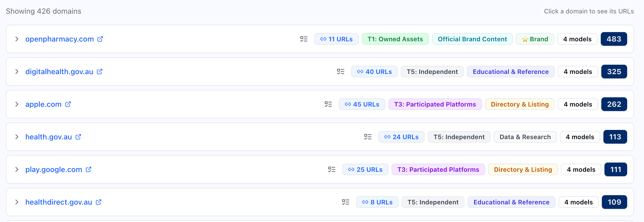Click Directory & Listing tag in apple.com row
The height and width of the screenshot is (222, 644).
click(x=520, y=104)
